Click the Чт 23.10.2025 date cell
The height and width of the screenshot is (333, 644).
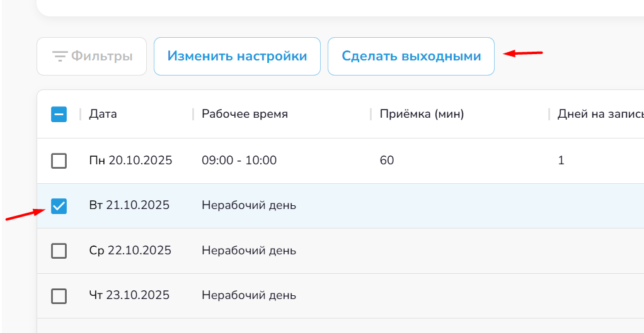[129, 295]
